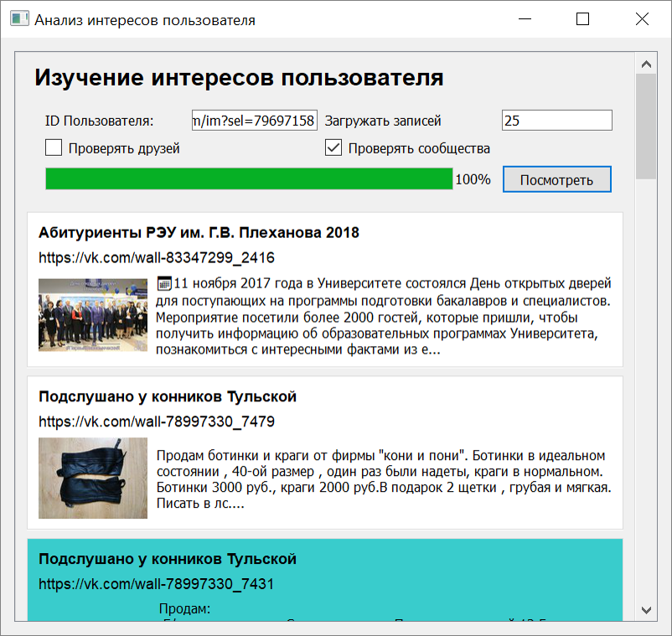Toggle the friends check option off again
The image size is (672, 636).
click(54, 147)
